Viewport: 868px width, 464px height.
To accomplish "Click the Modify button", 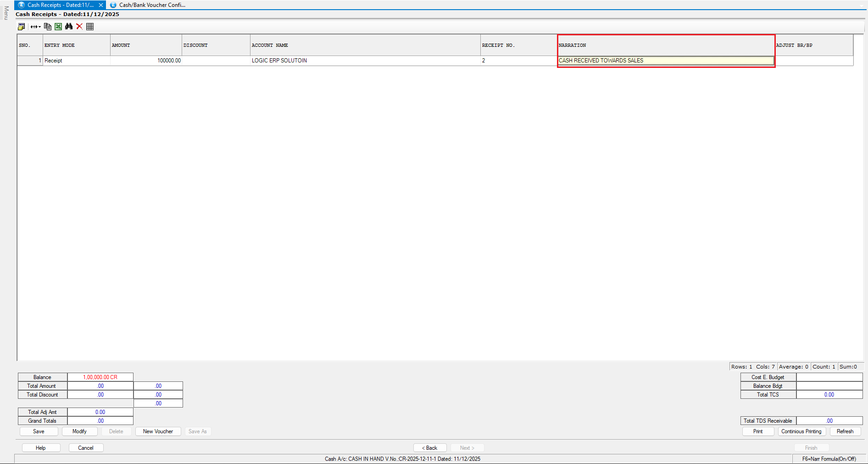I will coord(79,431).
